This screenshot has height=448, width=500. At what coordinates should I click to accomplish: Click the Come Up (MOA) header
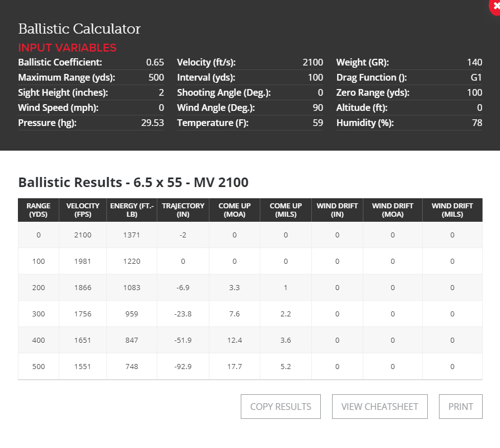click(235, 210)
